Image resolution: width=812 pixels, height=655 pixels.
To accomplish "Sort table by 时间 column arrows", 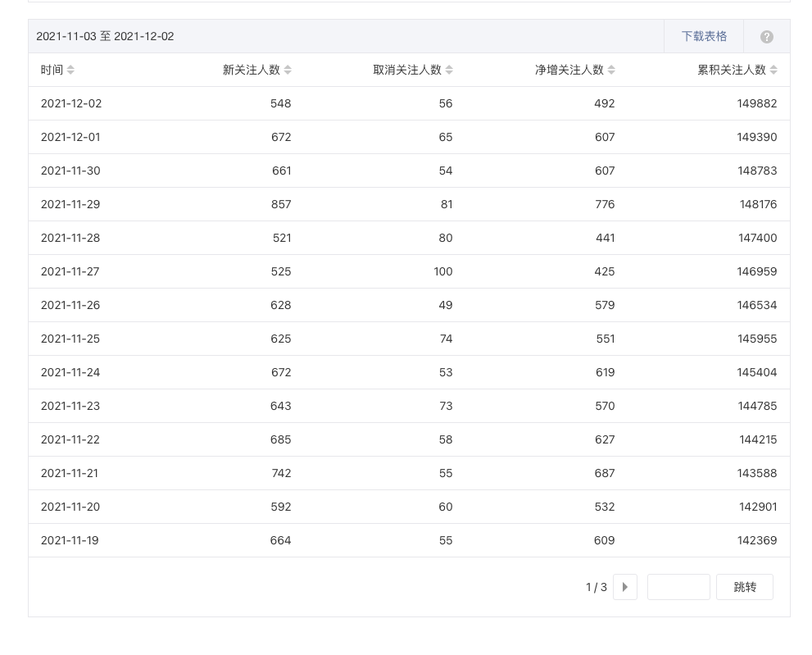I will click(70, 71).
